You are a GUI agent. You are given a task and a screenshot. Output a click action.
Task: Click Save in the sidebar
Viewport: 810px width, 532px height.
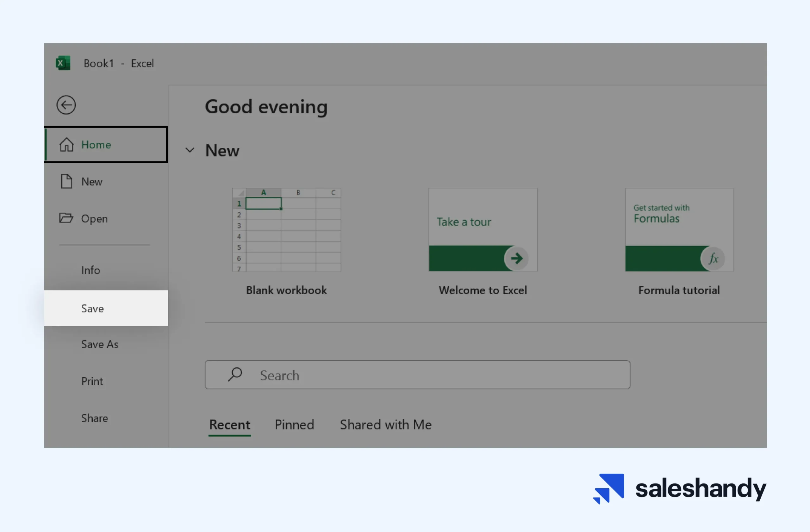pyautogui.click(x=106, y=308)
